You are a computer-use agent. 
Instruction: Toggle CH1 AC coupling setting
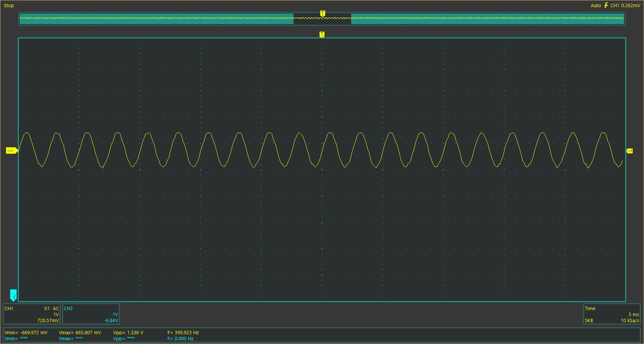click(56, 308)
